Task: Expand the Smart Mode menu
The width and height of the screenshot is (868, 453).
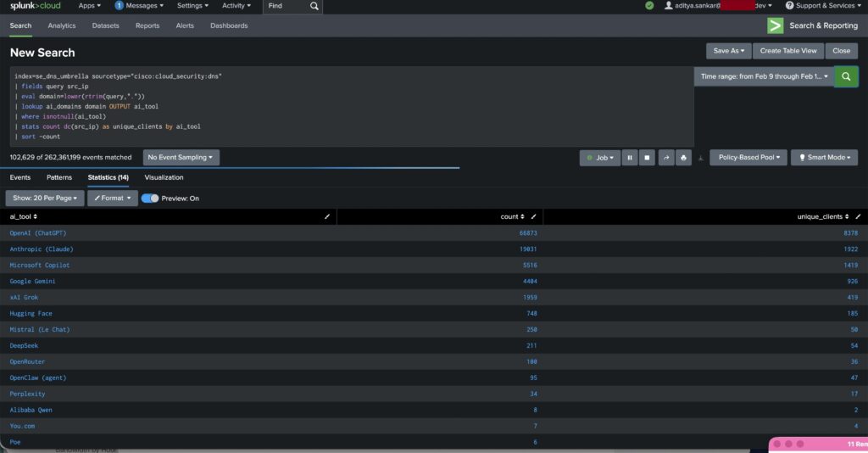Action: pos(824,158)
